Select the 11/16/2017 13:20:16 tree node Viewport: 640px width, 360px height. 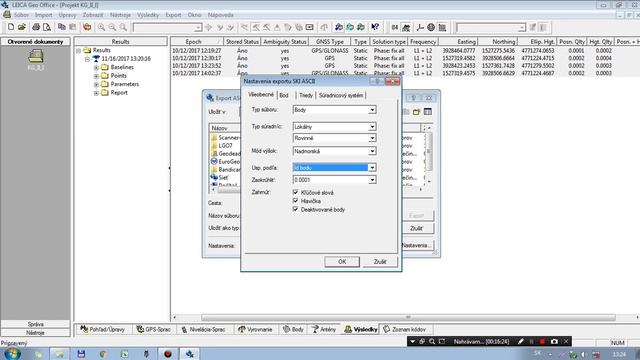[126, 59]
